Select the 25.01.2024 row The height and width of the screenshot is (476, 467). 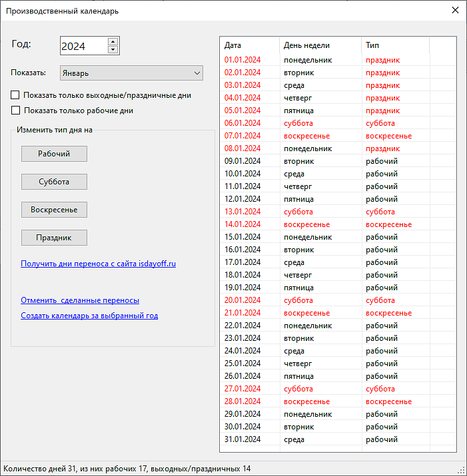tap(338, 363)
